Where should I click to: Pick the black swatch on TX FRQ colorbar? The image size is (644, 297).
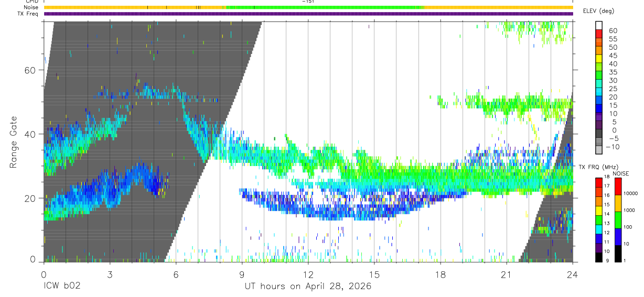click(x=599, y=256)
